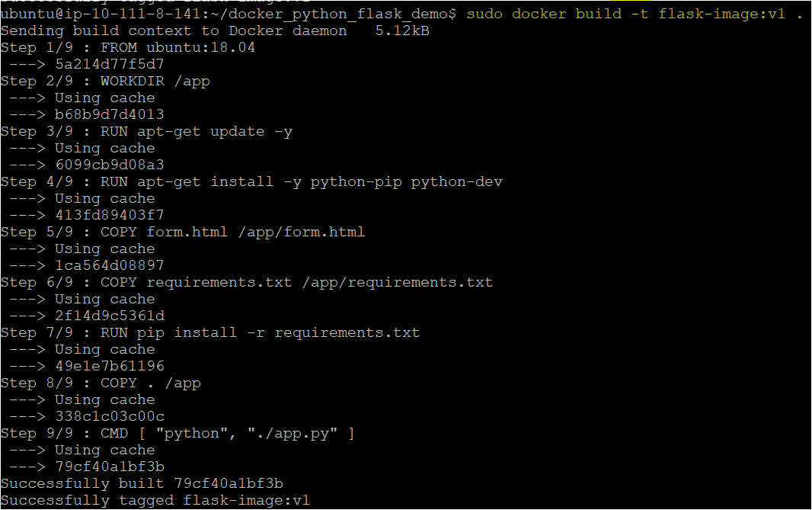The height and width of the screenshot is (510, 812).
Task: Select the 'Step 2/9 : WORKDIR /app' line
Action: [x=105, y=82]
